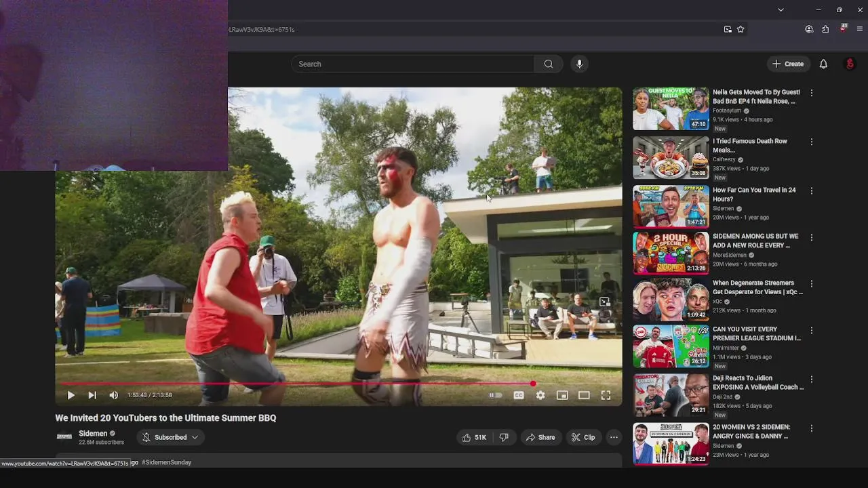
Task: Open Deji 2nd channel name
Action: pyautogui.click(x=724, y=397)
